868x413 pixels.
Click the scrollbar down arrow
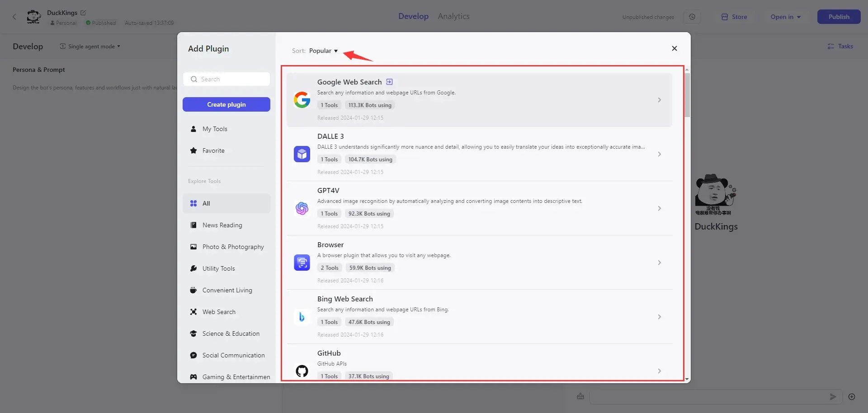click(687, 380)
